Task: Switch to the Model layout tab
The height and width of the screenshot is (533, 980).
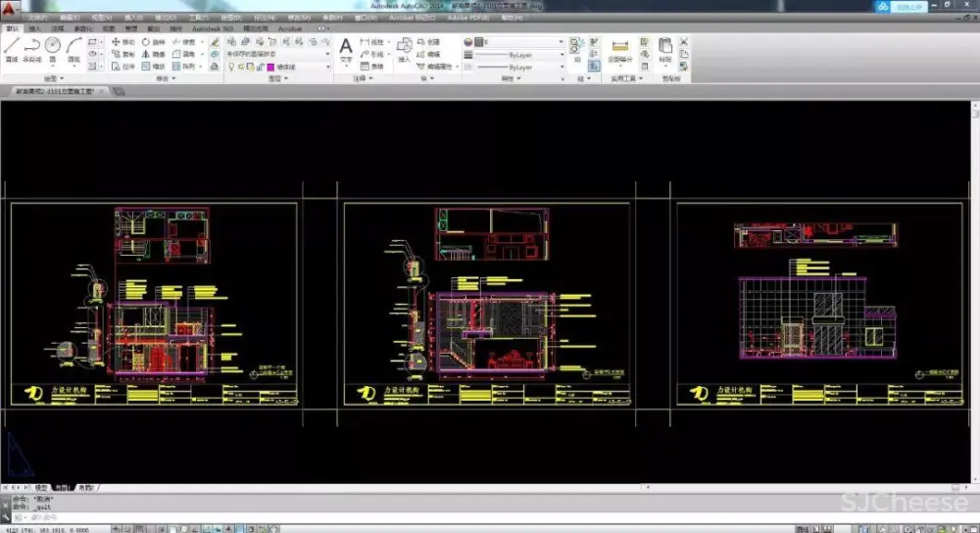Action: [x=41, y=487]
